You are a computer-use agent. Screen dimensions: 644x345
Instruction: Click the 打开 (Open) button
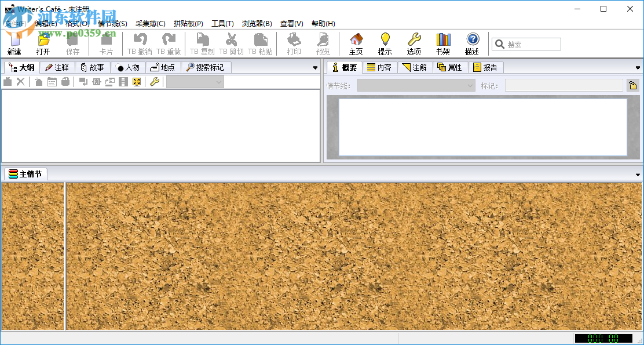click(43, 43)
